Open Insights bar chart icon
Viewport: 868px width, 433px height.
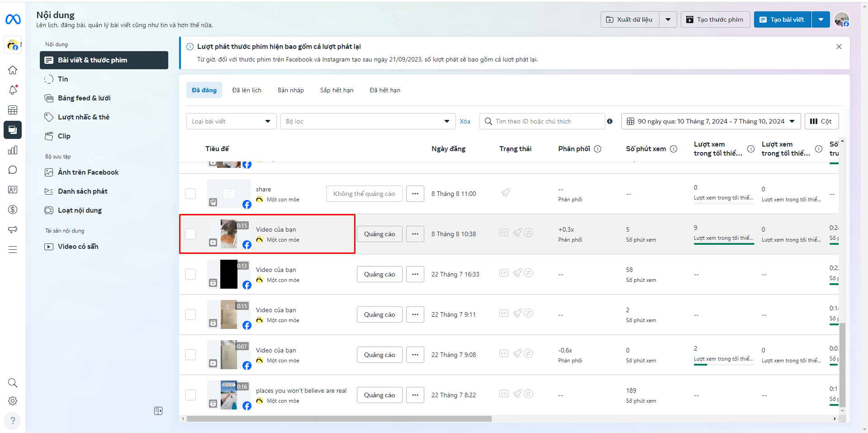[x=13, y=150]
